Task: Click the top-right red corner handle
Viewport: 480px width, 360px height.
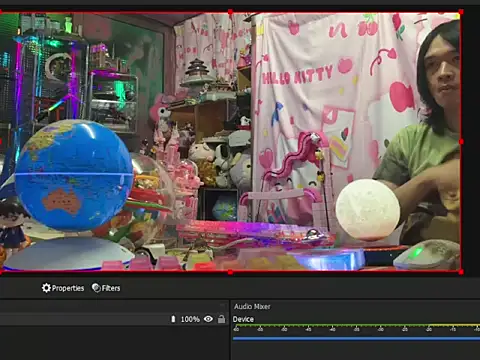Action: 461,12
